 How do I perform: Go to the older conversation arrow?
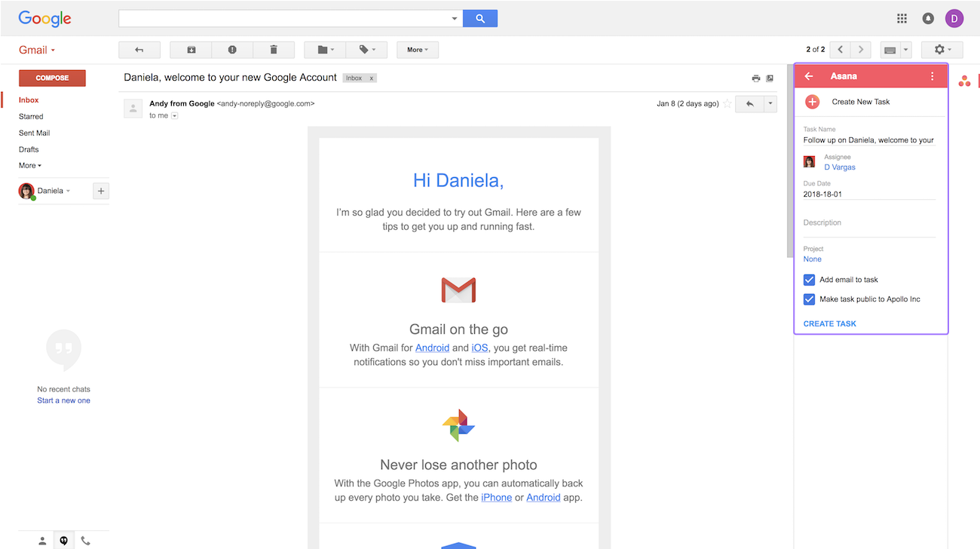(861, 50)
